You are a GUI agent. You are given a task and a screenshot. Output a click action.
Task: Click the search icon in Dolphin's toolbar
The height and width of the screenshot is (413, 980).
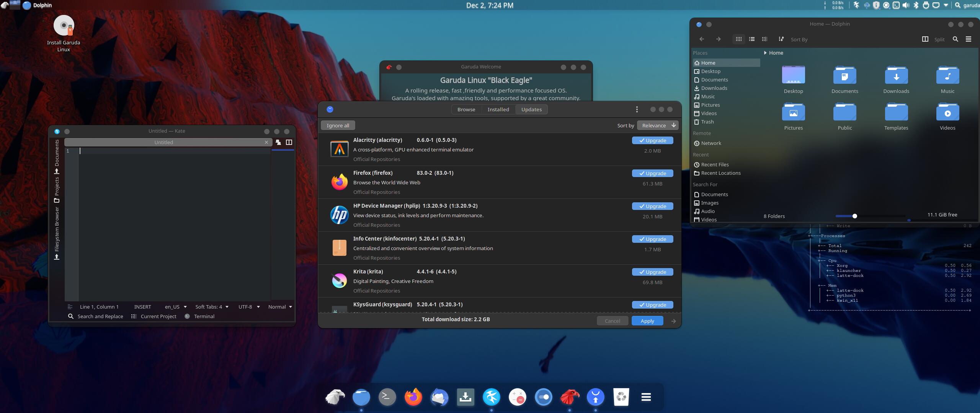pos(955,39)
